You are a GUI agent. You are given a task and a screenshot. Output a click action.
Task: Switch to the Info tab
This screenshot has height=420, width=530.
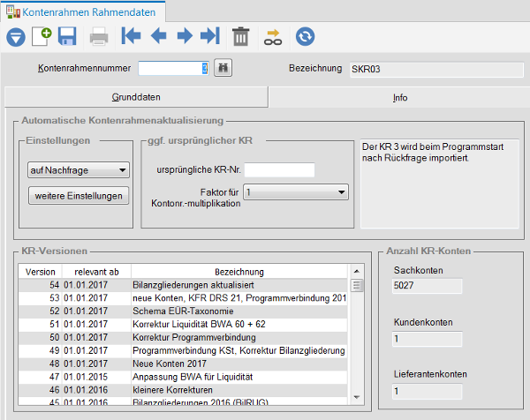[400, 98]
